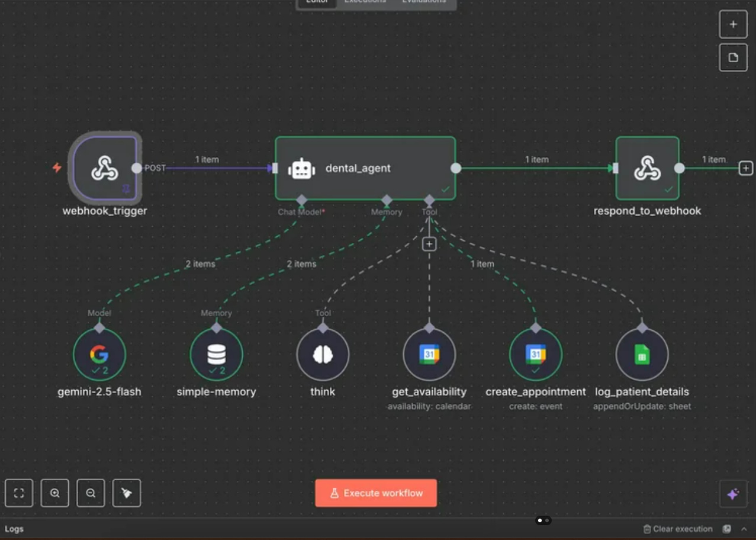
Task: Click '1 item' on create_appointment tool connection
Action: tap(482, 264)
